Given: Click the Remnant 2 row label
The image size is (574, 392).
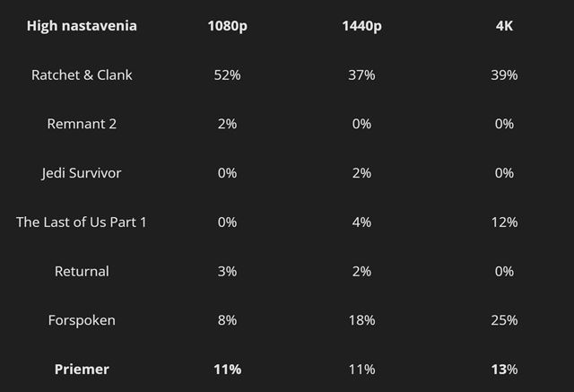Looking at the screenshot, I should point(82,124).
